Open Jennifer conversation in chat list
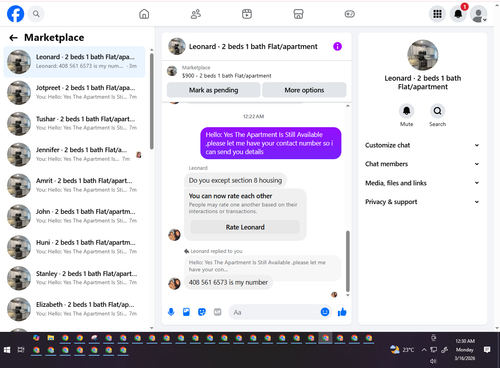The width and height of the screenshot is (500, 368). point(75,155)
